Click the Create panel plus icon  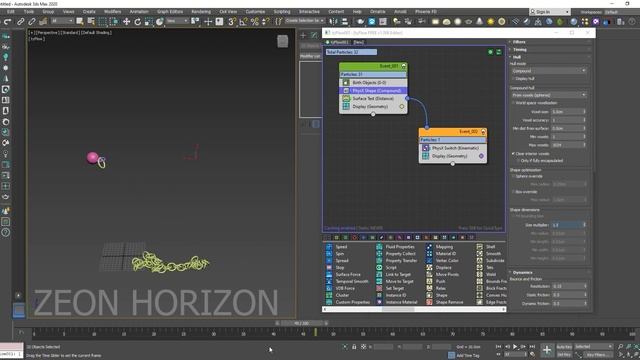click(x=303, y=36)
